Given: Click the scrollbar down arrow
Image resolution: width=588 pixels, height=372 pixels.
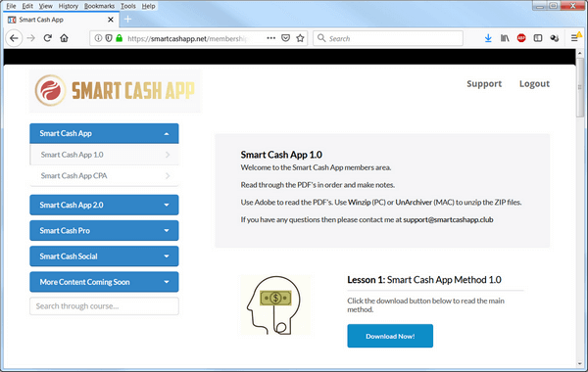Looking at the screenshot, I should point(580,363).
